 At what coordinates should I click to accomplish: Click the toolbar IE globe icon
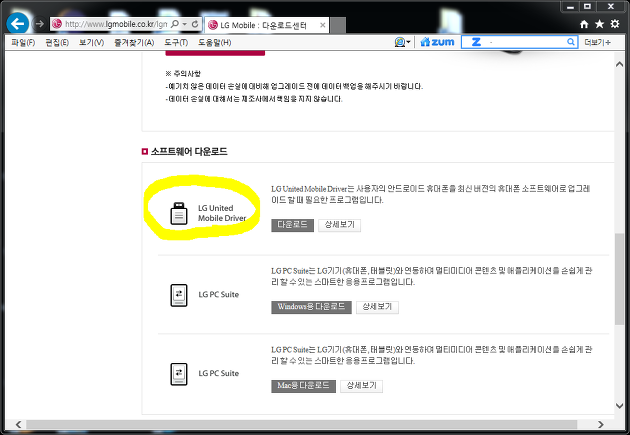(x=400, y=42)
